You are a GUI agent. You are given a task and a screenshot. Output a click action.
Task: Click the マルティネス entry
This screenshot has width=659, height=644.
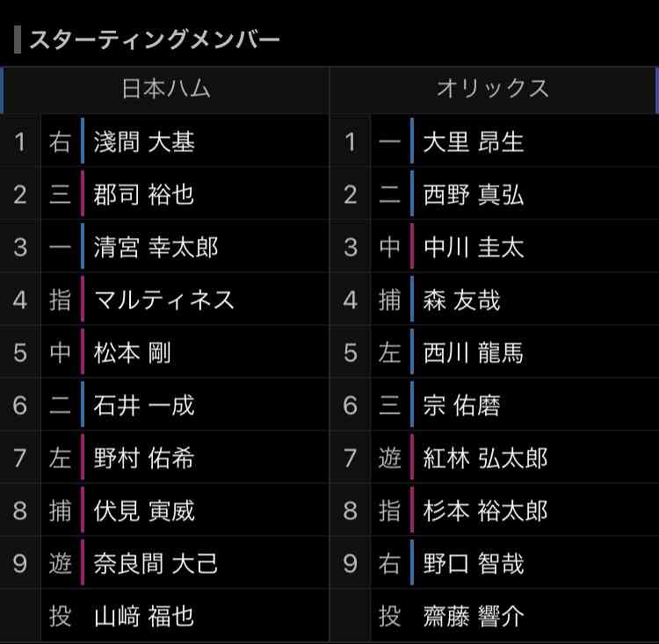(164, 300)
